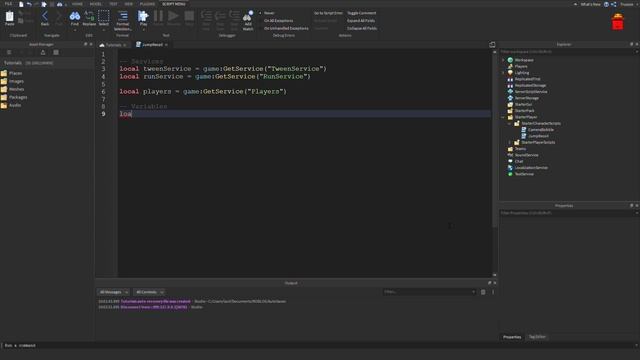The width and height of the screenshot is (640, 360).
Task: Switch to the Tutorials document tab
Action: coord(113,45)
